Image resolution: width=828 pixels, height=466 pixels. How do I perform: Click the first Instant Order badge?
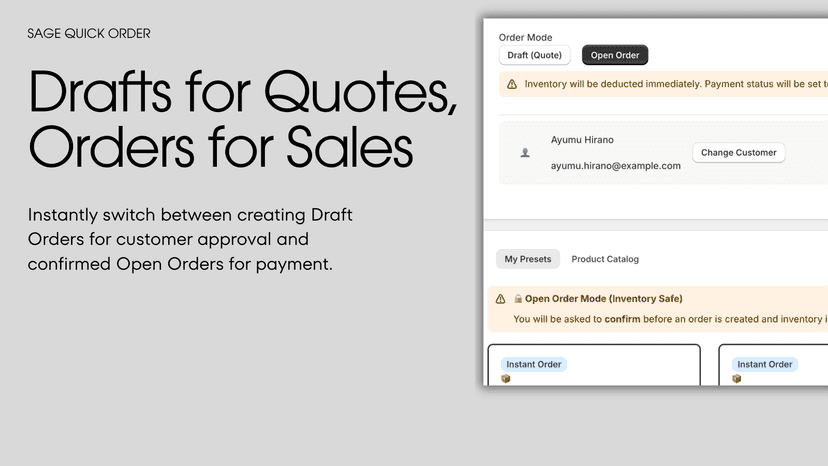pyautogui.click(x=533, y=364)
